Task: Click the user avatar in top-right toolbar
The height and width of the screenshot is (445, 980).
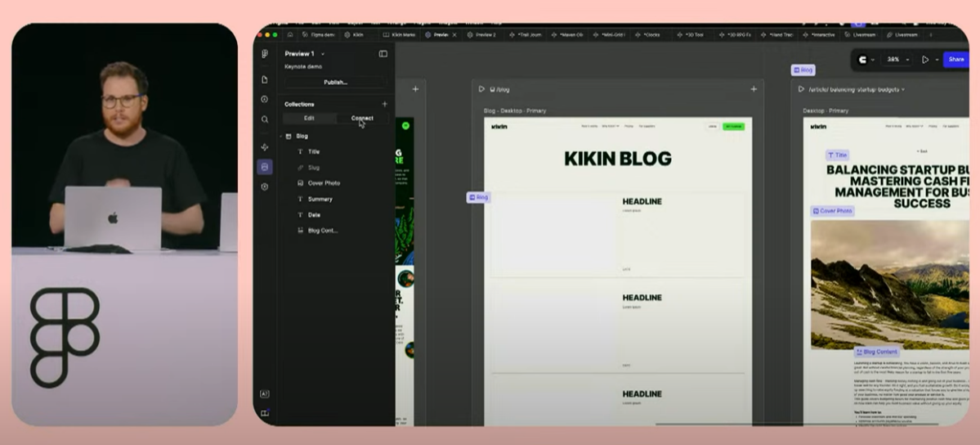Action: click(862, 60)
